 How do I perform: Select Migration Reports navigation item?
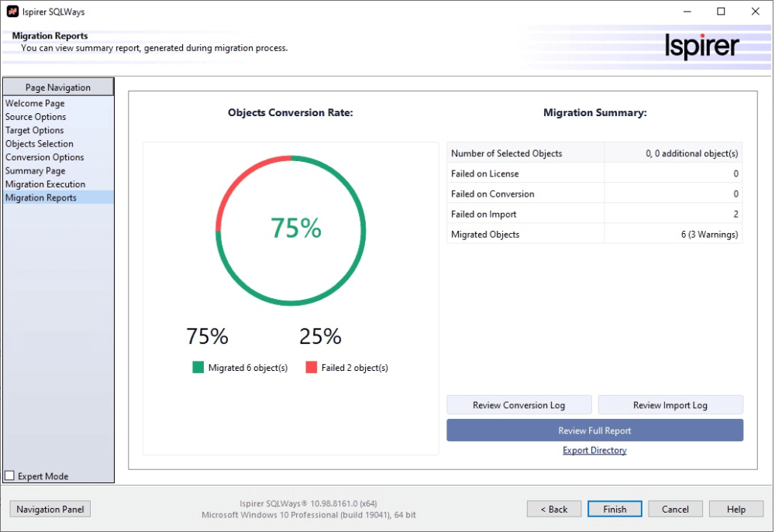pyautogui.click(x=41, y=198)
